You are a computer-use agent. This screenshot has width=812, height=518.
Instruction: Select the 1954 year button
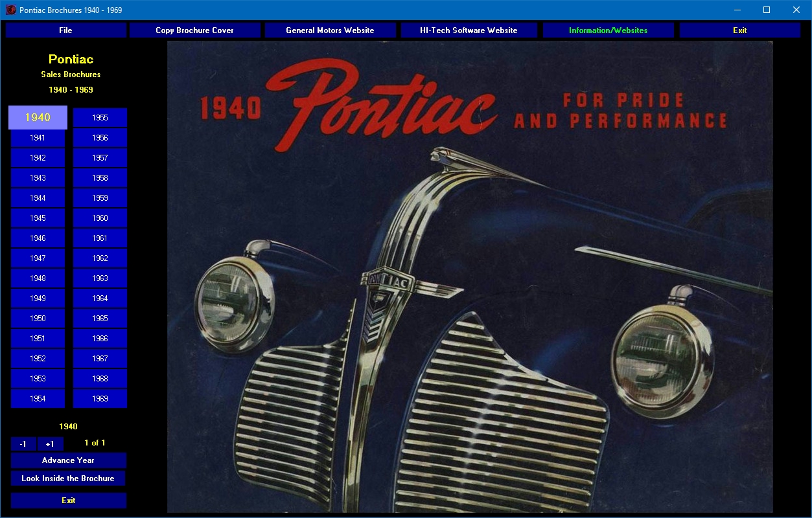[38, 399]
